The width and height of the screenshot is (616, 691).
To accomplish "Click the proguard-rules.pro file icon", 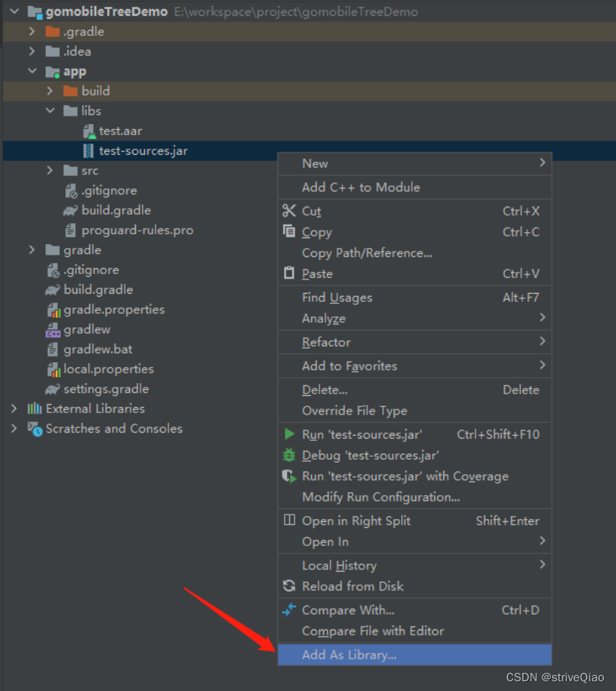I will (71, 230).
